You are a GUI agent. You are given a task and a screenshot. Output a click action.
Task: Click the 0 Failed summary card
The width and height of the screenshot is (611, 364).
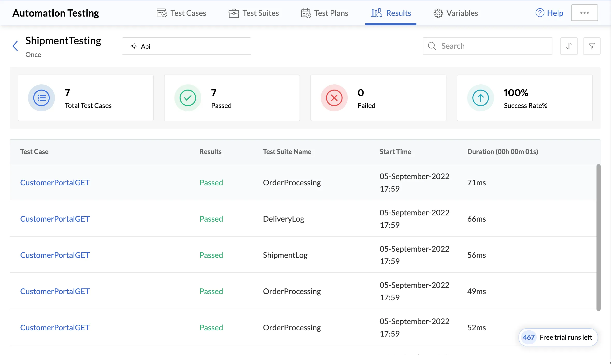(378, 98)
